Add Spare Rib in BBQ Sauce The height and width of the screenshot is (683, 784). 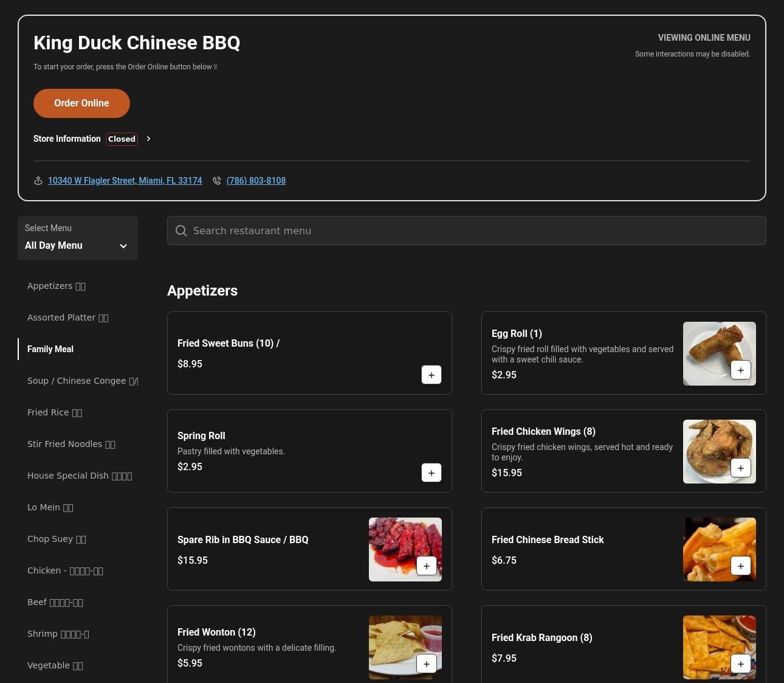[426, 566]
